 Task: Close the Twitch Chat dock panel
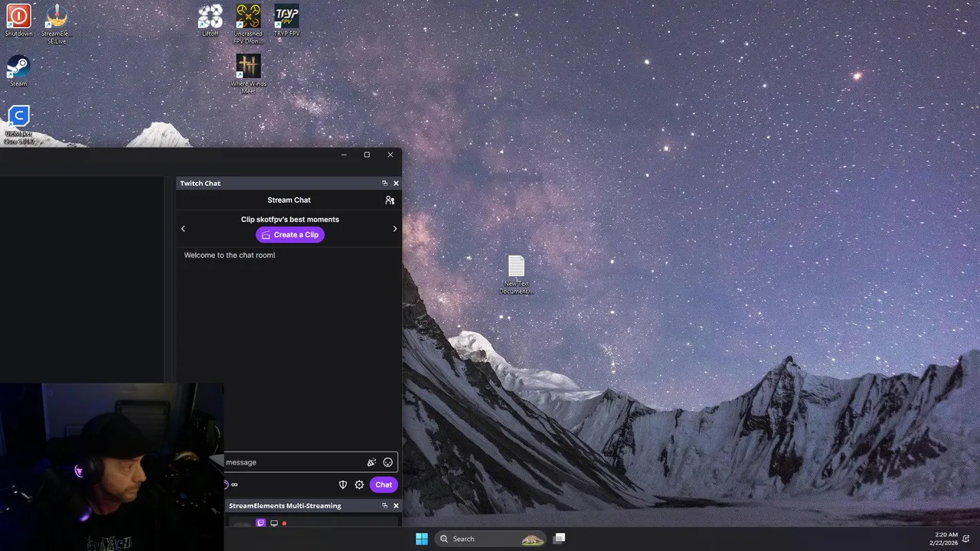(x=396, y=183)
